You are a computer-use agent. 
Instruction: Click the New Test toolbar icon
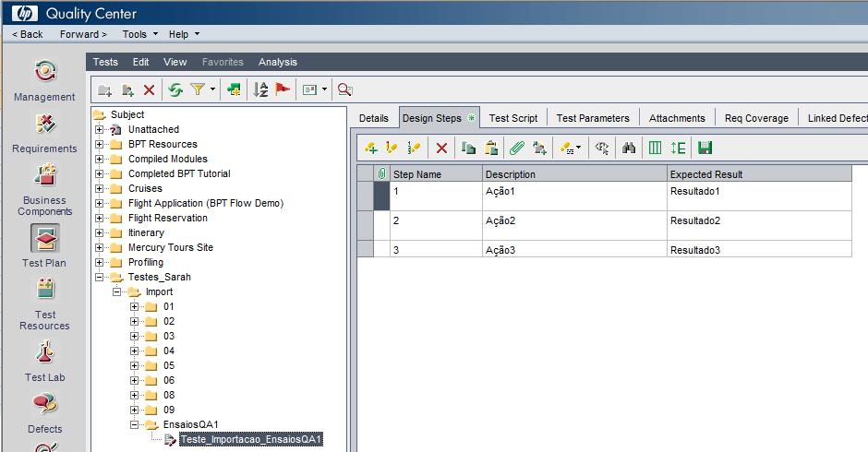(x=127, y=89)
